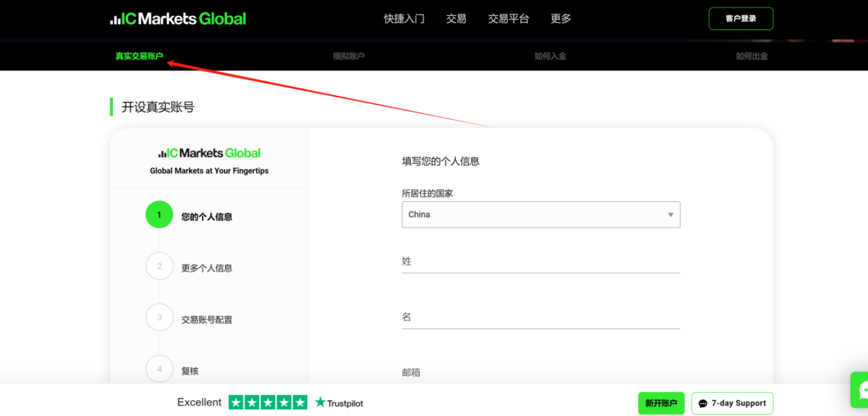Select step 2 circle for more personal info

pyautogui.click(x=159, y=266)
